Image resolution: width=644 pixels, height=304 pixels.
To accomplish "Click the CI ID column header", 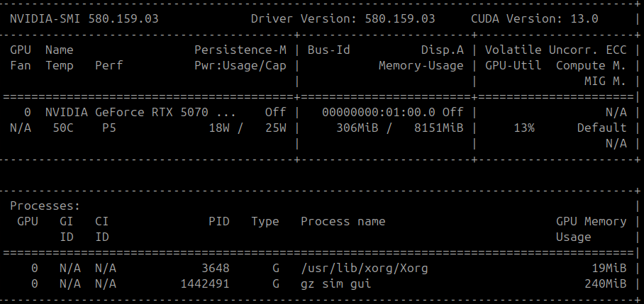I will pos(102,230).
